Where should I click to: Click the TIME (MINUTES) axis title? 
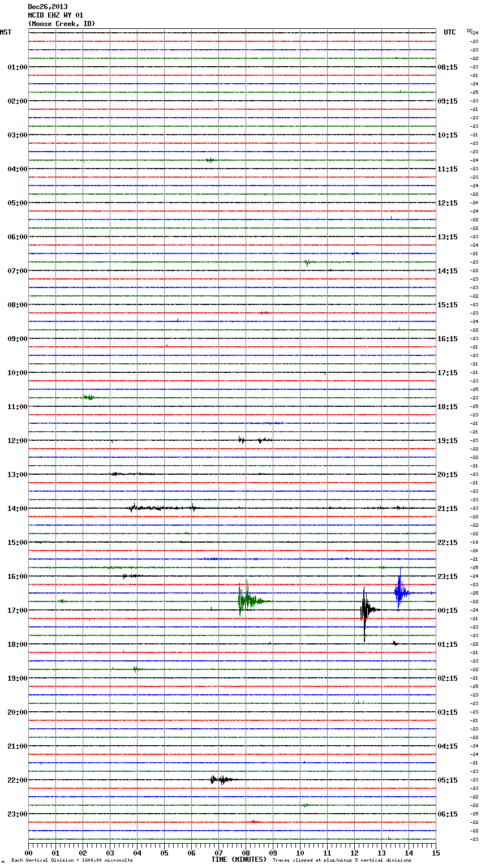(239, 860)
